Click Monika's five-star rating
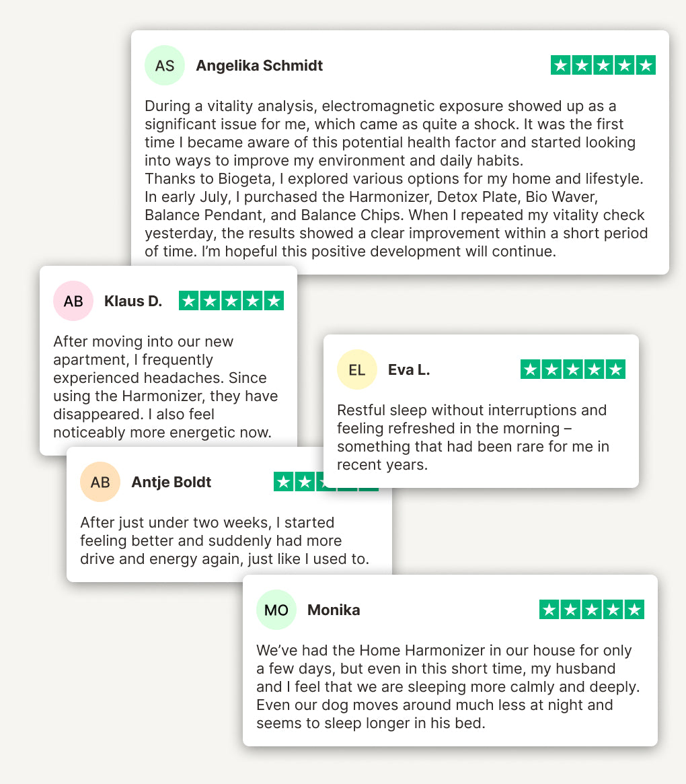The height and width of the screenshot is (784, 686). click(591, 610)
